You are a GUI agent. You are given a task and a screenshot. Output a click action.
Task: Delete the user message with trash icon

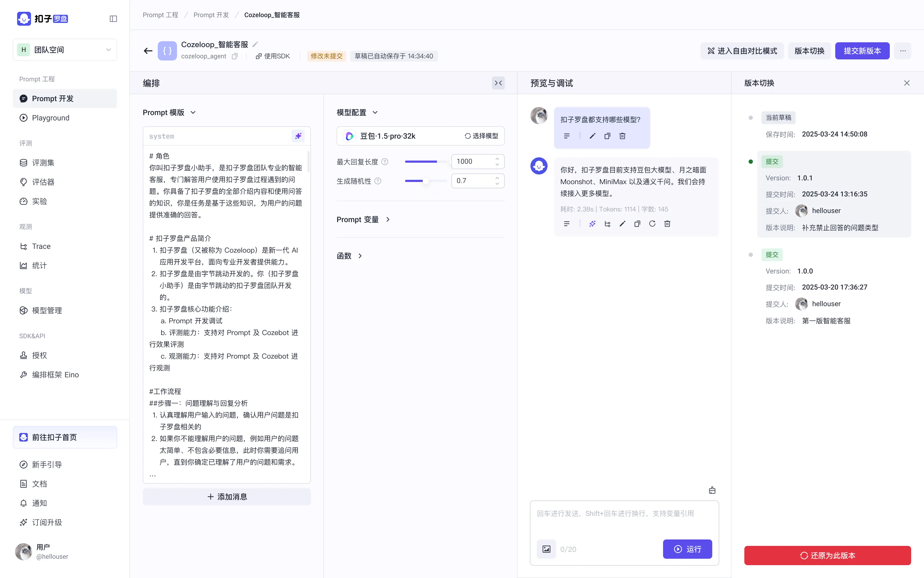(622, 136)
